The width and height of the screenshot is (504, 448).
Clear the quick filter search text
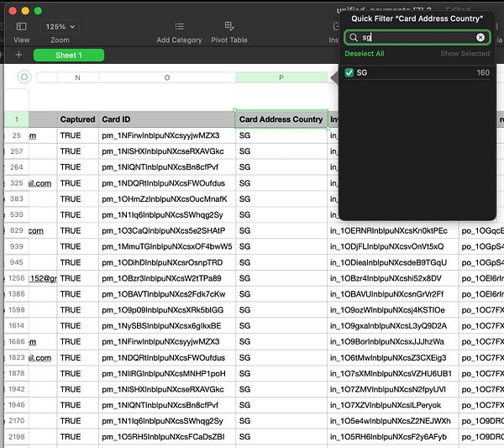(480, 38)
